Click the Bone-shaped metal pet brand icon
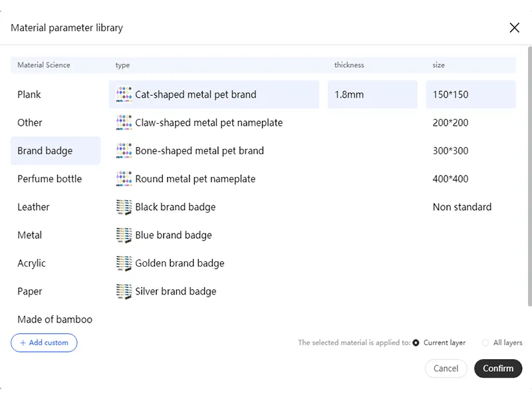The width and height of the screenshot is (532, 399). click(x=124, y=150)
